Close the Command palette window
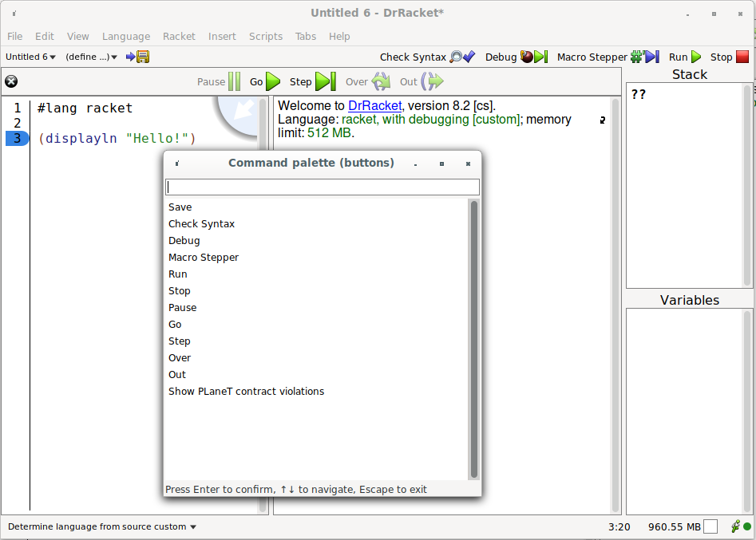This screenshot has width=756, height=540. 468,164
